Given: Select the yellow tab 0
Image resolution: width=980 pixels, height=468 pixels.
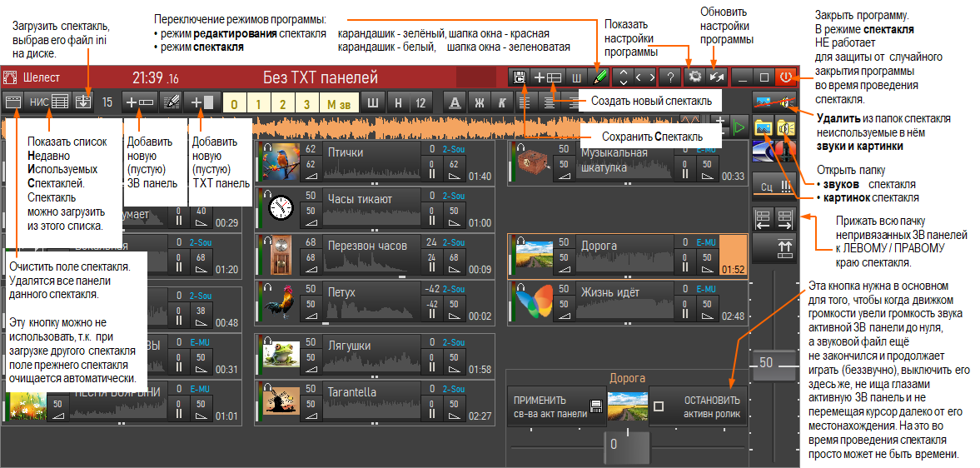Looking at the screenshot, I should tap(234, 103).
